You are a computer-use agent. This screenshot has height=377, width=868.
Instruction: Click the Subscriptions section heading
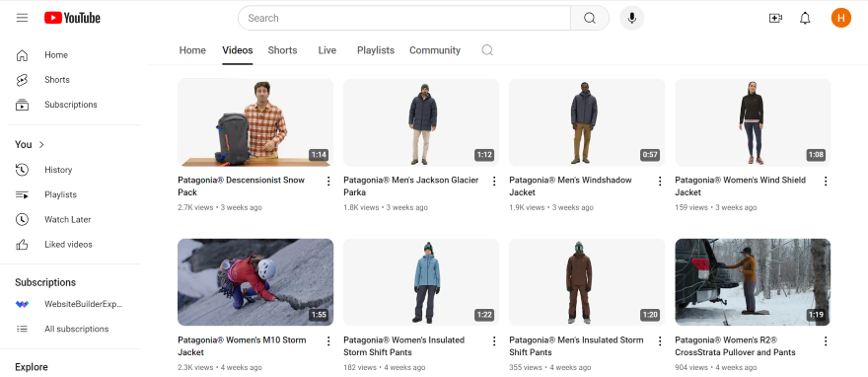click(45, 282)
